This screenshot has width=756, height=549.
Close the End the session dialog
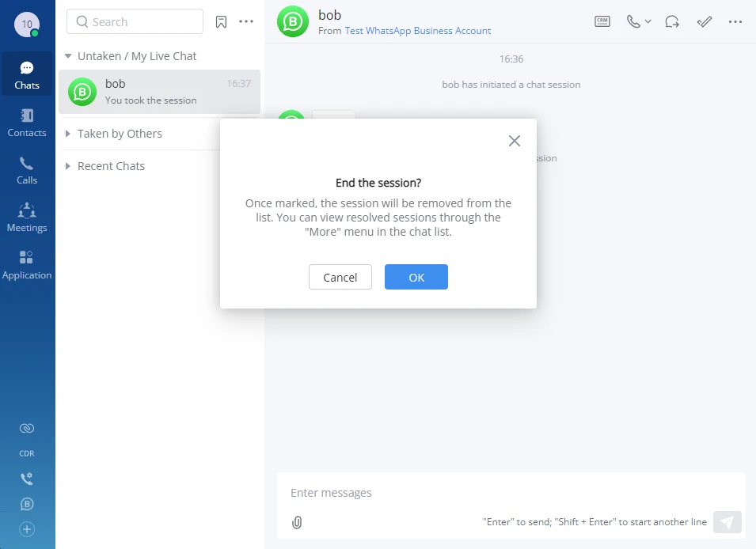(515, 141)
